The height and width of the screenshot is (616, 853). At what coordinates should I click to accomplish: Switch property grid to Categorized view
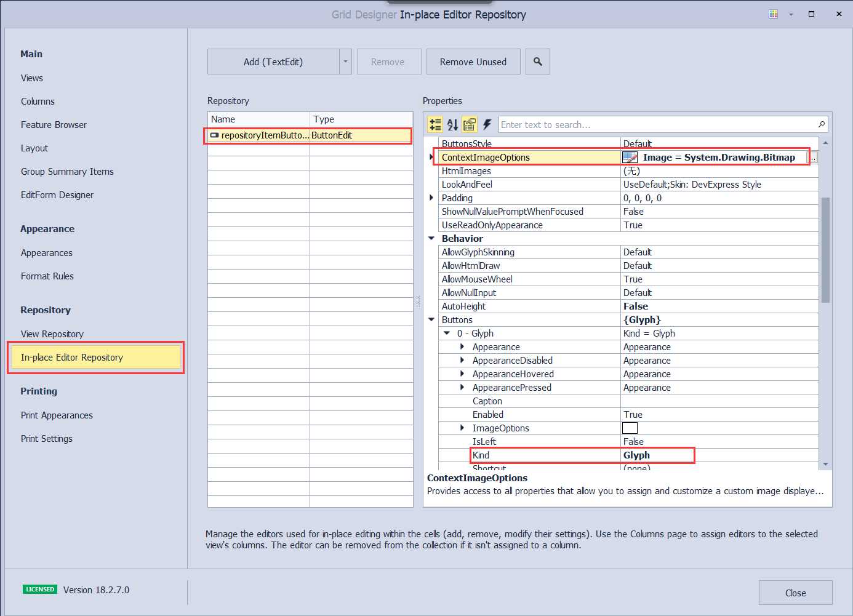point(435,124)
